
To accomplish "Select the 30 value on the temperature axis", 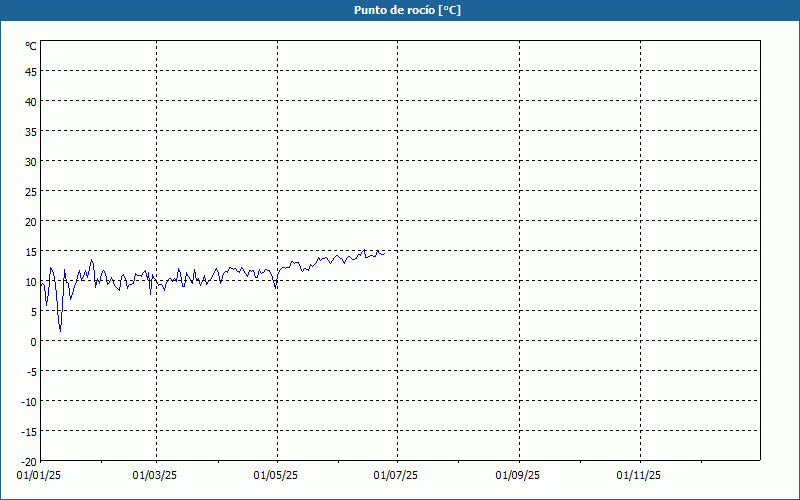I will [31, 162].
